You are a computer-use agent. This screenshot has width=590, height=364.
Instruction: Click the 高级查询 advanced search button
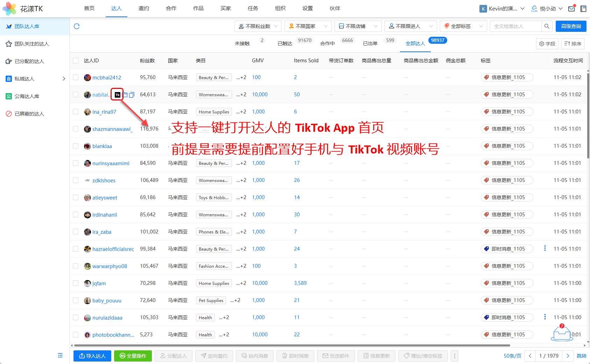pyautogui.click(x=571, y=26)
